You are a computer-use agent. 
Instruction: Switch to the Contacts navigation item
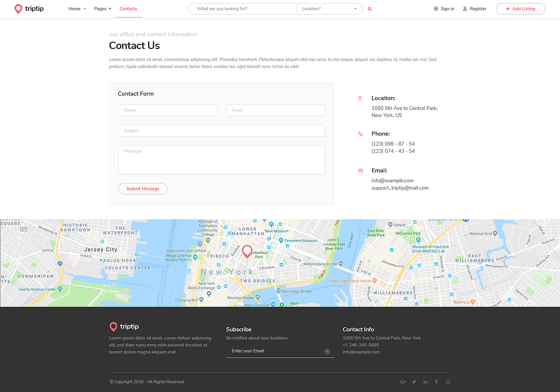click(x=128, y=8)
